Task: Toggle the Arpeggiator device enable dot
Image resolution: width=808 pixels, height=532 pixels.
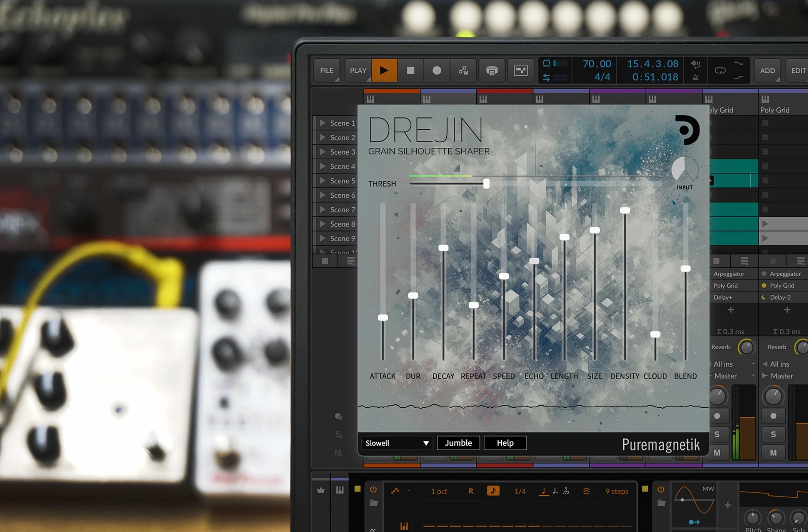Action: click(764, 274)
